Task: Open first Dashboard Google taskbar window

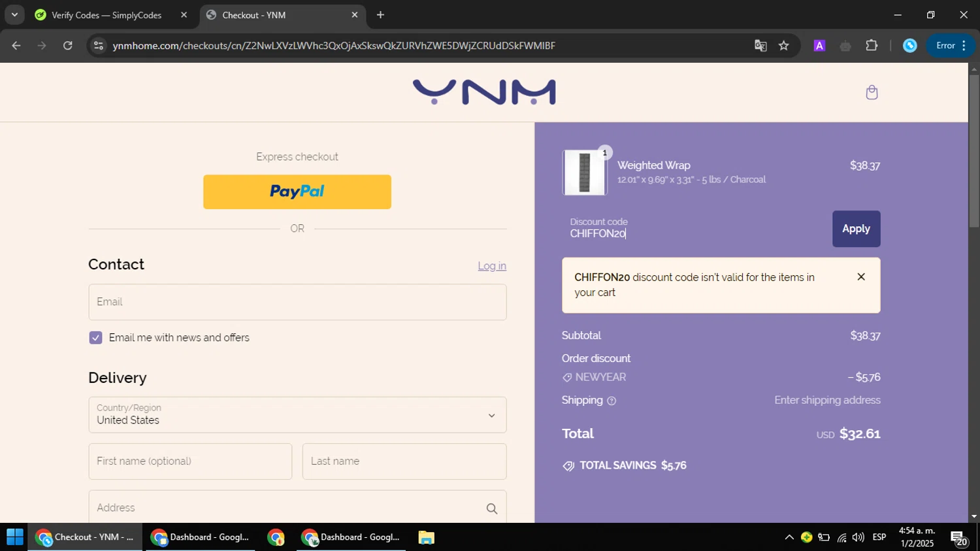Action: [x=201, y=537]
